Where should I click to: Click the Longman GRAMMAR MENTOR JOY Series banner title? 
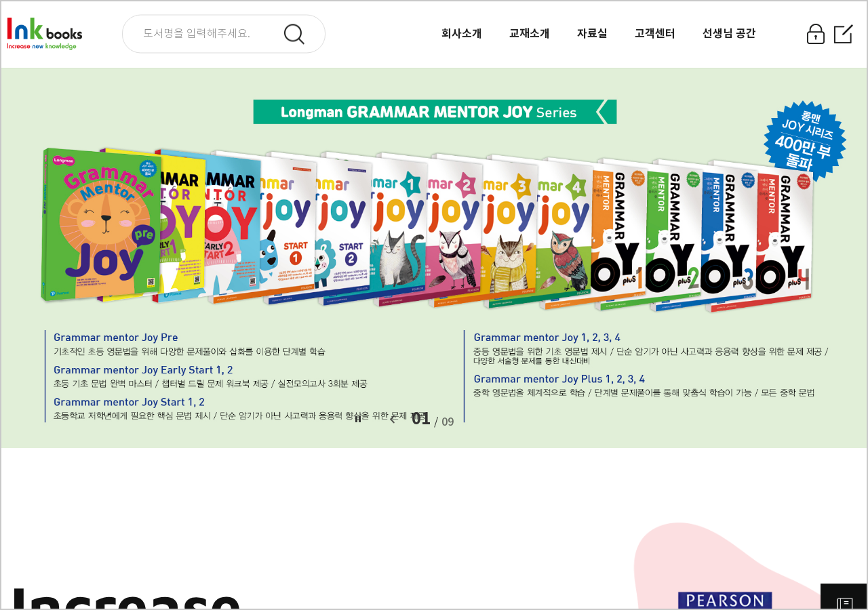(x=435, y=112)
